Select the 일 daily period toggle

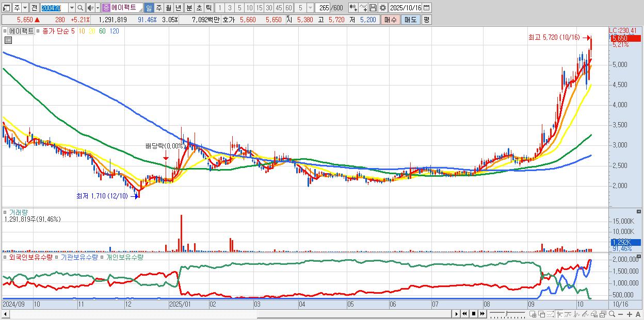(x=149, y=8)
